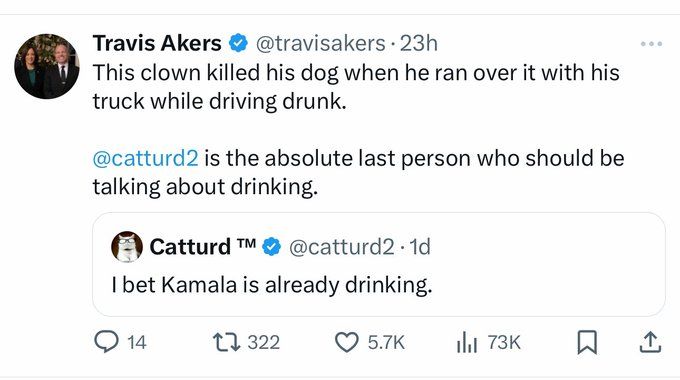Click the blue @catturd2 mention in tweet body

146,158
